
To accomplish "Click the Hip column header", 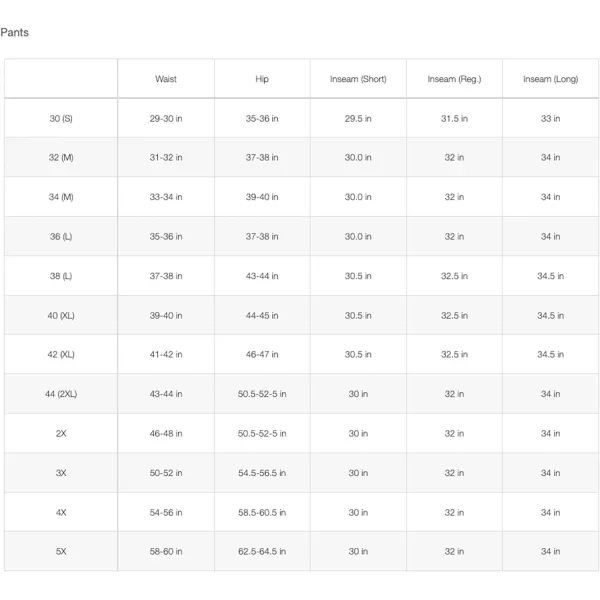I will [262, 79].
